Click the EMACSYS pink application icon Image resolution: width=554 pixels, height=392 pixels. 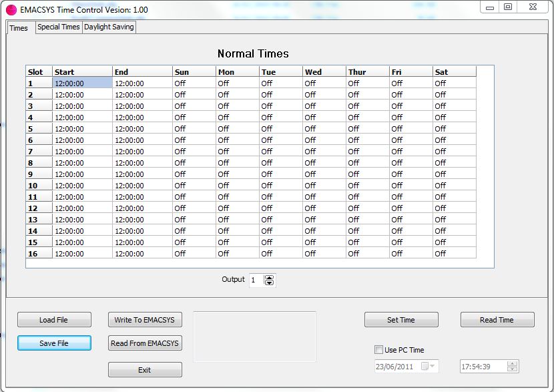click(x=11, y=9)
